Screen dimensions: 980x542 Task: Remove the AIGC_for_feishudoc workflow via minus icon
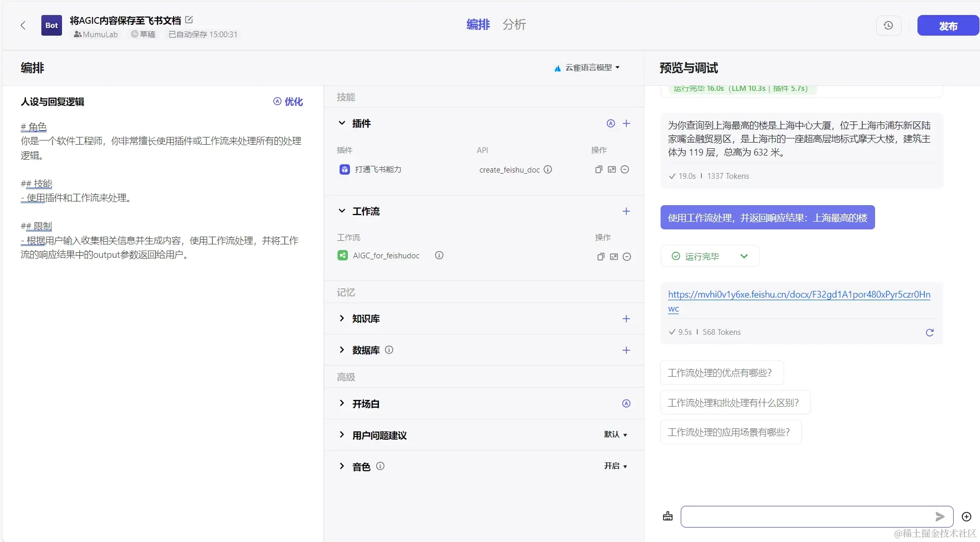pos(627,256)
